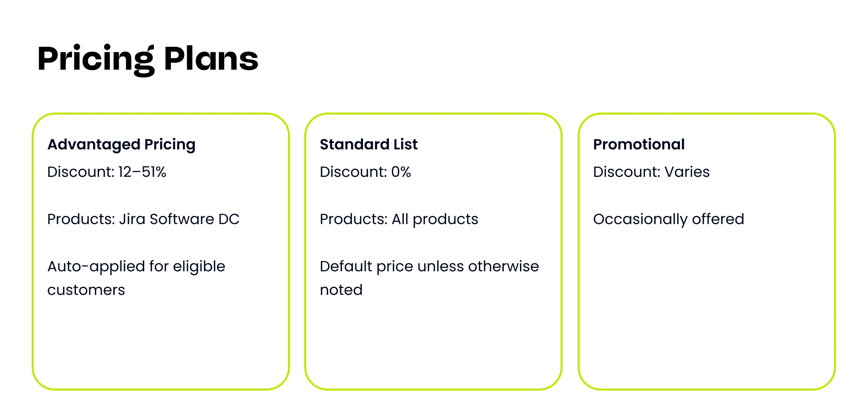Click the word "Pricing" in the slide title
The width and height of the screenshot is (868, 418).
[95, 59]
